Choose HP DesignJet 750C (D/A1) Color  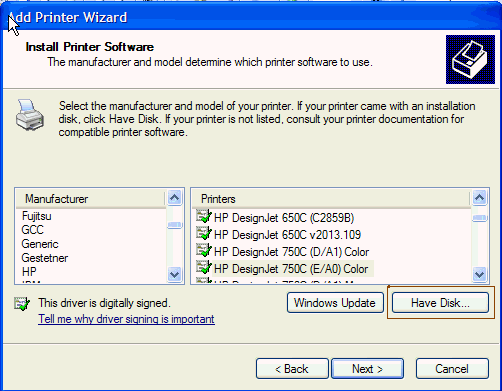[291, 252]
